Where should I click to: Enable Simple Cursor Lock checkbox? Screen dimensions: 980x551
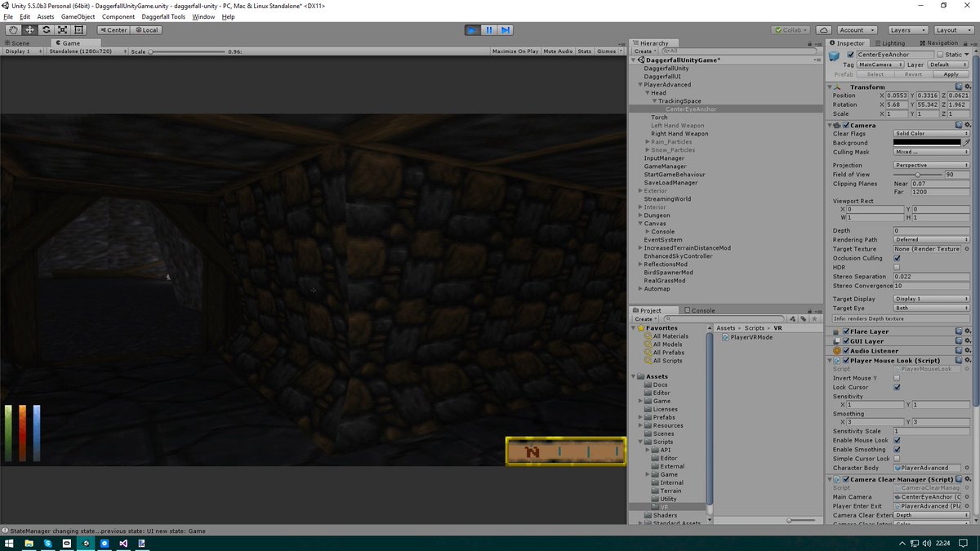897,459
